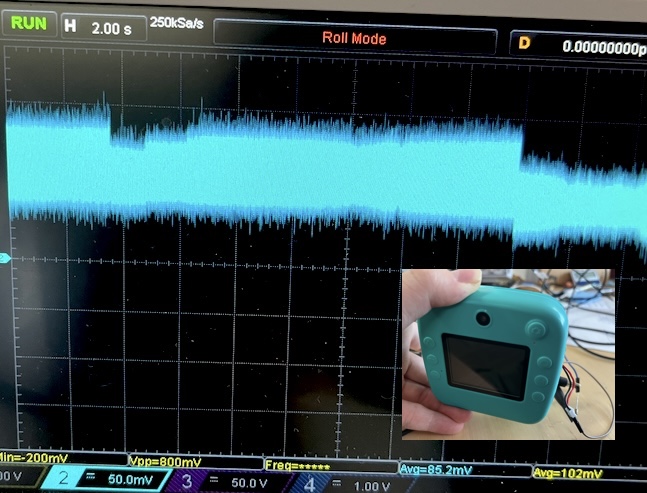Viewport: 647px width, 493px height.
Task: Select the channel 4 1.00 V tab
Action: pyautogui.click(x=351, y=485)
